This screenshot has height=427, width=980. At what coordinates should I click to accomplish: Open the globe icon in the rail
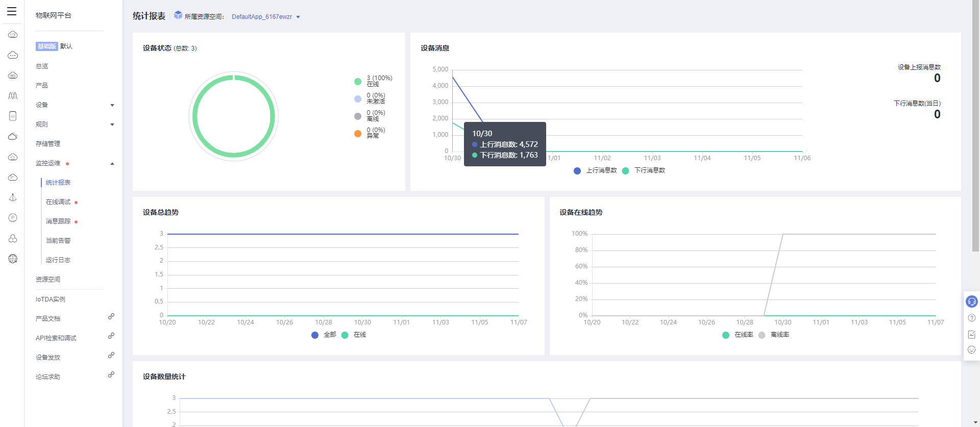(13, 259)
